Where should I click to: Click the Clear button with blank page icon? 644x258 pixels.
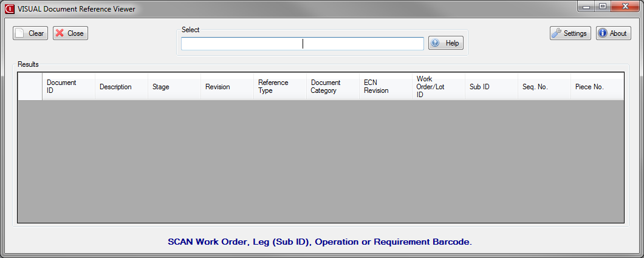(30, 33)
